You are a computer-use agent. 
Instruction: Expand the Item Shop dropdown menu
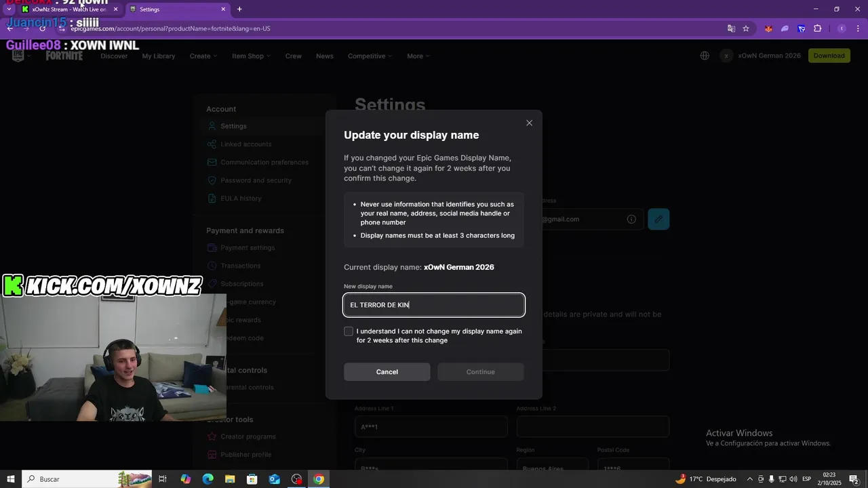coord(251,56)
